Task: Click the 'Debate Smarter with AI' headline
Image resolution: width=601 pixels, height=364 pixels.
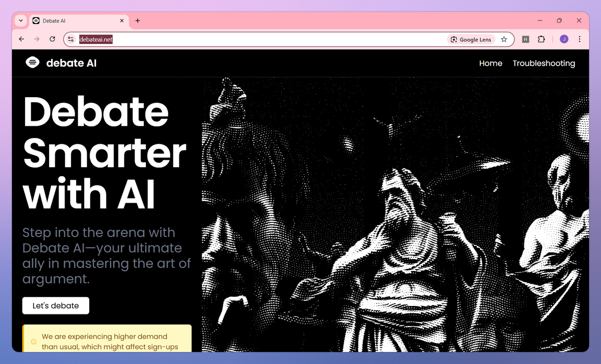Action: [x=104, y=152]
